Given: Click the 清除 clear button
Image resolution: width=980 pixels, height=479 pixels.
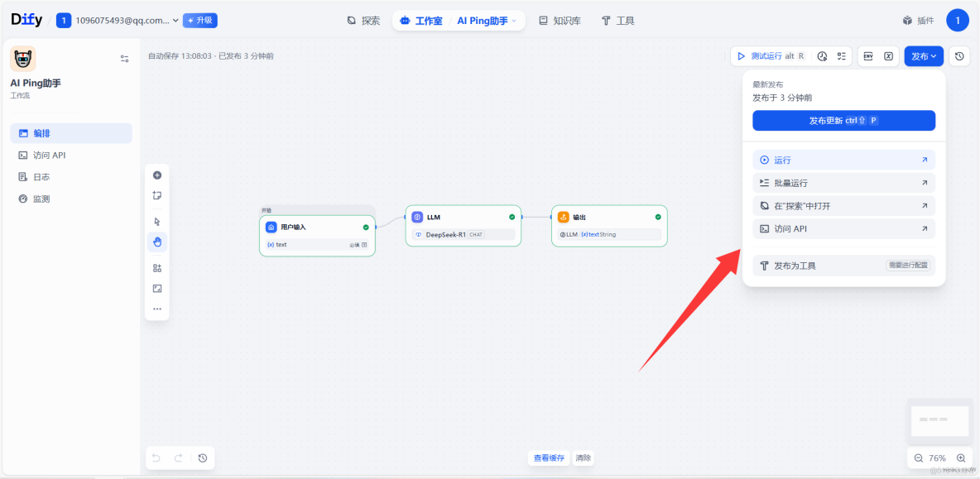Looking at the screenshot, I should [583, 457].
